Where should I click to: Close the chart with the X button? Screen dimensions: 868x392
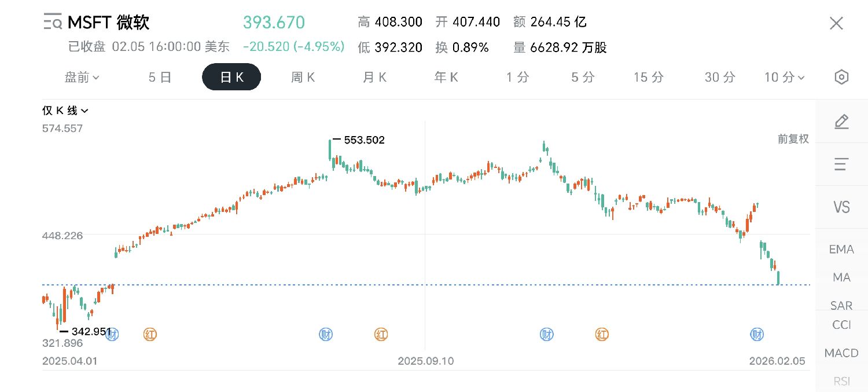coord(836,23)
